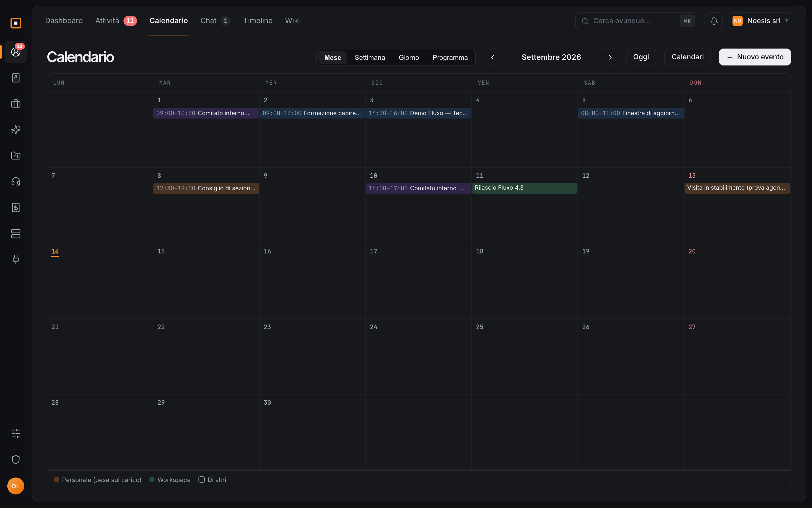Open the shield security sidebar icon

point(16,459)
